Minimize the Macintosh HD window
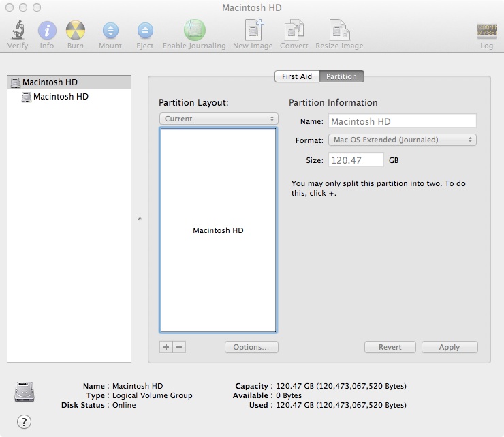This screenshot has width=504, height=437. coord(23,7)
